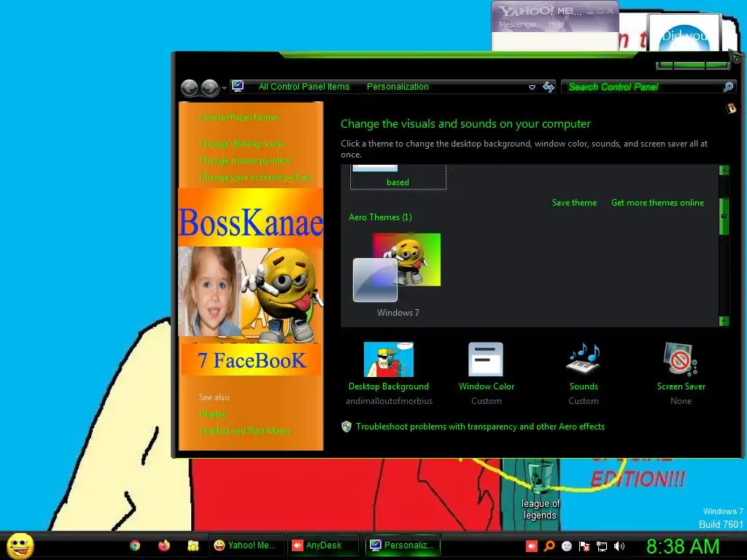Viewport: 747px width, 560px height.
Task: Launch Chrome from the taskbar
Action: click(x=135, y=545)
